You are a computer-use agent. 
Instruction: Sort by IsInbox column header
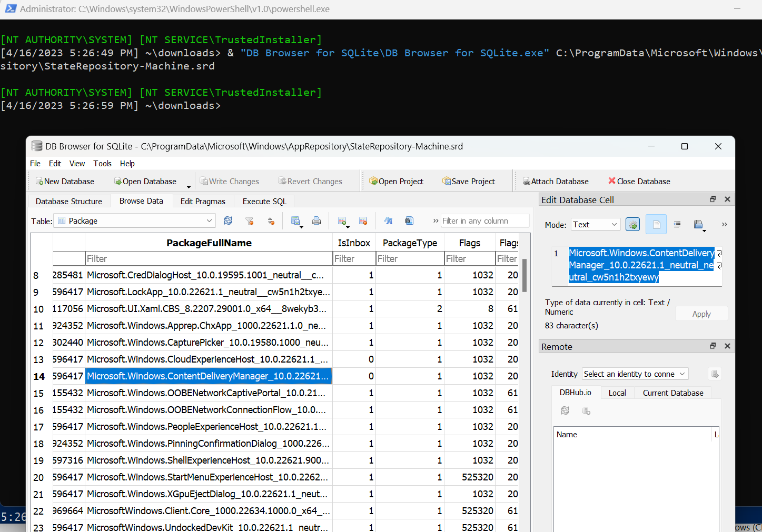(354, 243)
